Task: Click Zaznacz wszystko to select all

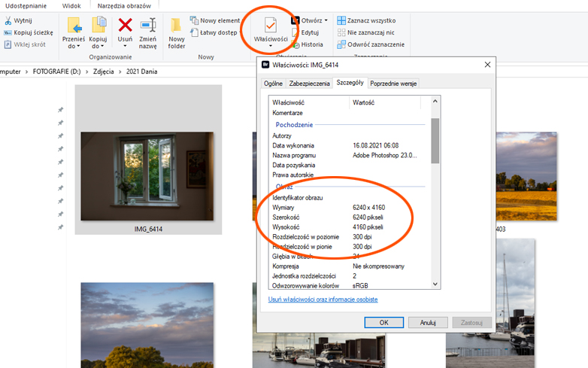Action: tap(371, 20)
